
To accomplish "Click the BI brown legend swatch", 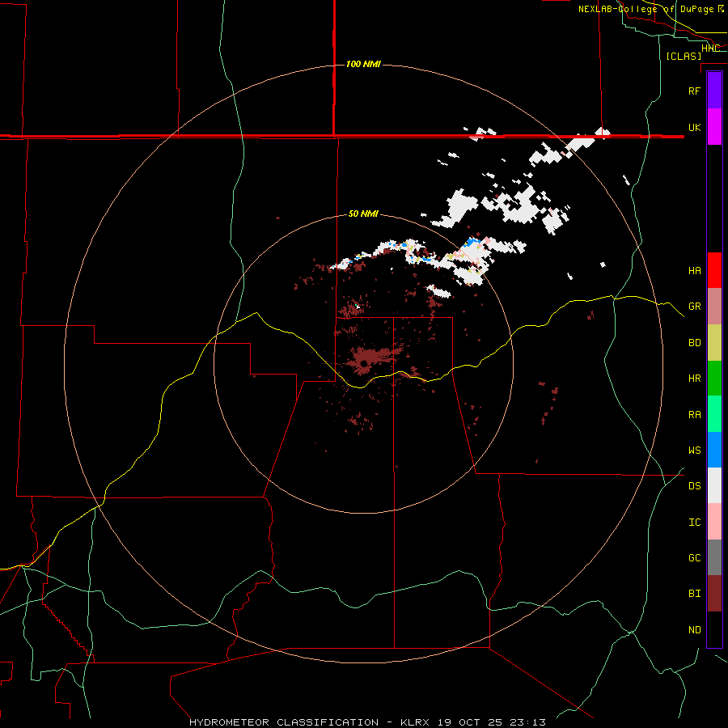I will (714, 594).
